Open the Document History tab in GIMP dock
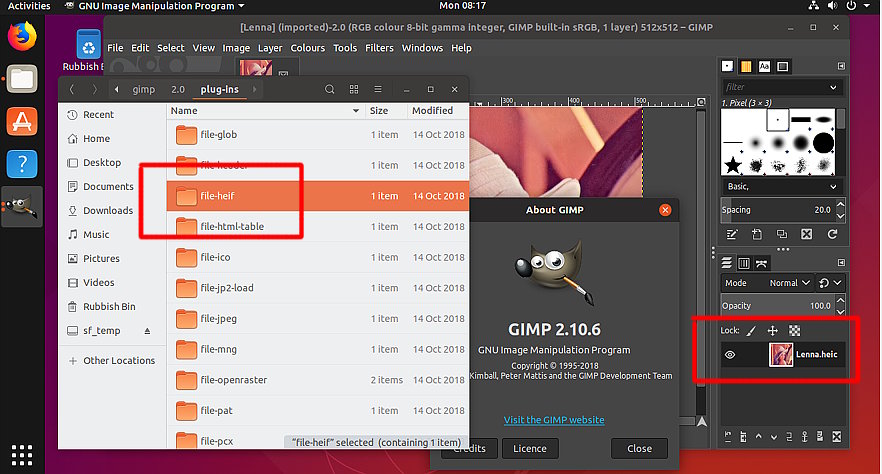This screenshot has height=474, width=882. tap(782, 66)
